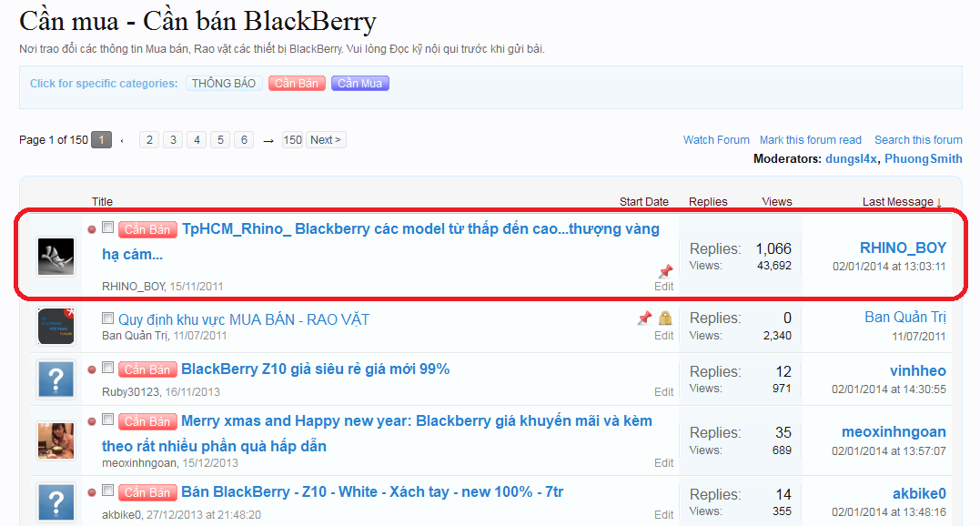The height and width of the screenshot is (526, 980).
Task: Sort by Views column
Action: (777, 202)
